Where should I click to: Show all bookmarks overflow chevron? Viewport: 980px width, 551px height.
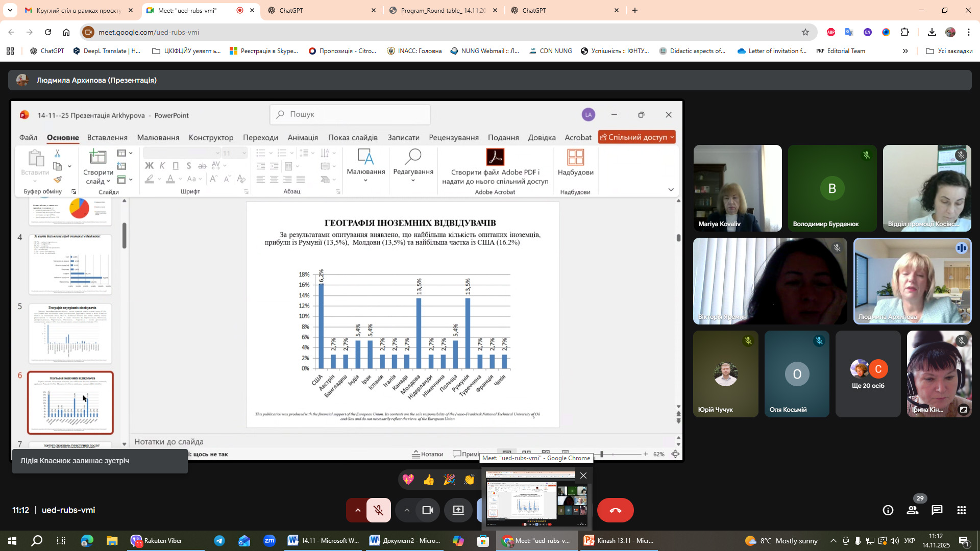(x=905, y=51)
